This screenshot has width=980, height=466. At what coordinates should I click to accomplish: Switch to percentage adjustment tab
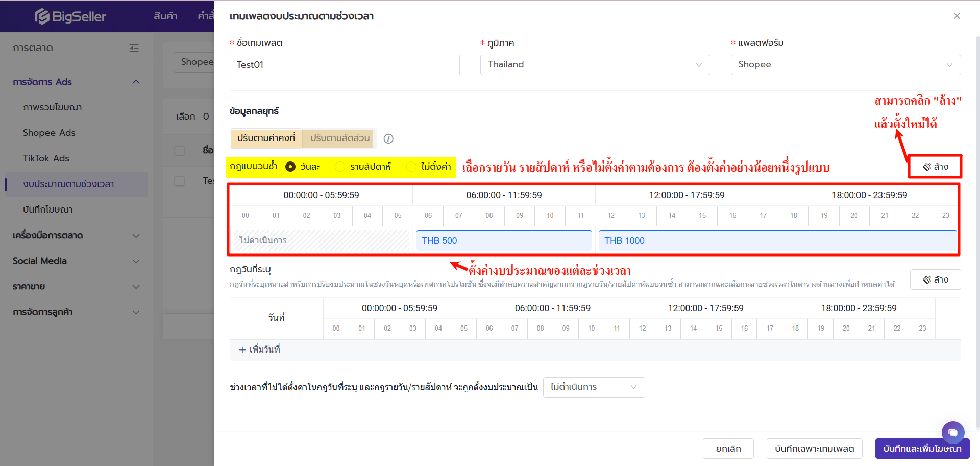click(x=339, y=138)
